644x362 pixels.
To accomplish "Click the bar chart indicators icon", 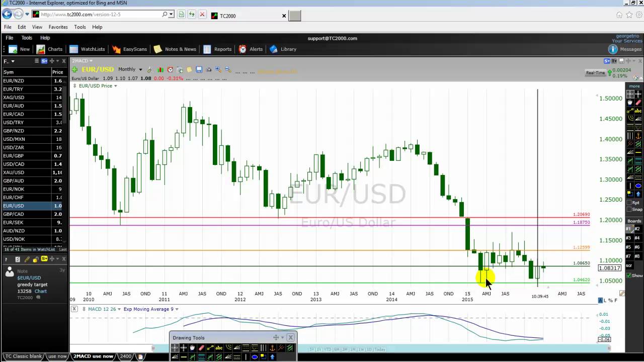I will 160,69.
